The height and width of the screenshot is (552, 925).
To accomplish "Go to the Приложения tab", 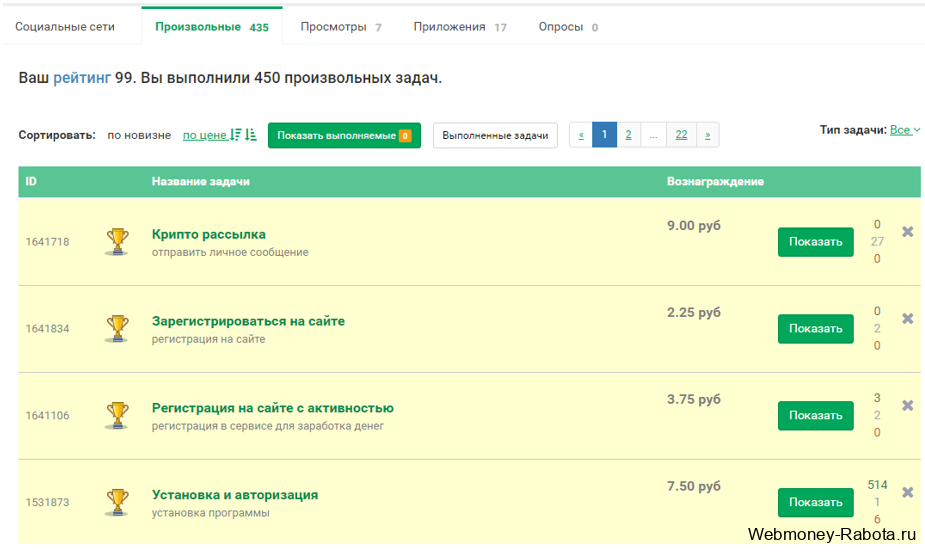I will [x=460, y=27].
